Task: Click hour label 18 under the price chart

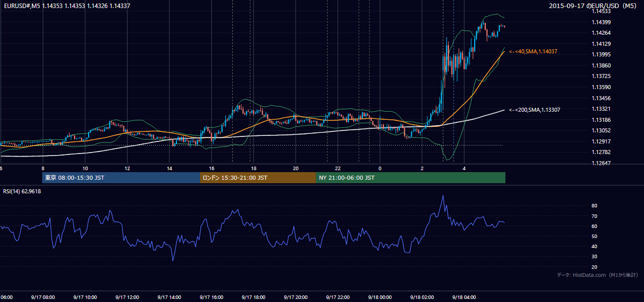Action: [x=253, y=169]
